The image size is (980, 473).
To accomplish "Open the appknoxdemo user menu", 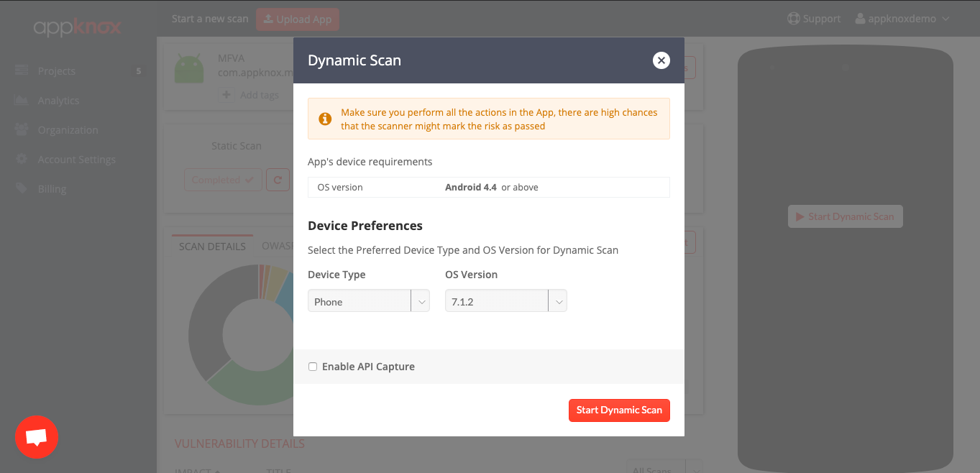I will (902, 19).
